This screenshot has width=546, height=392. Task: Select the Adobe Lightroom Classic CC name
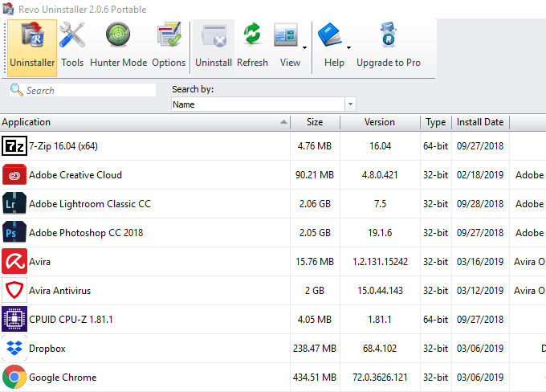point(90,204)
